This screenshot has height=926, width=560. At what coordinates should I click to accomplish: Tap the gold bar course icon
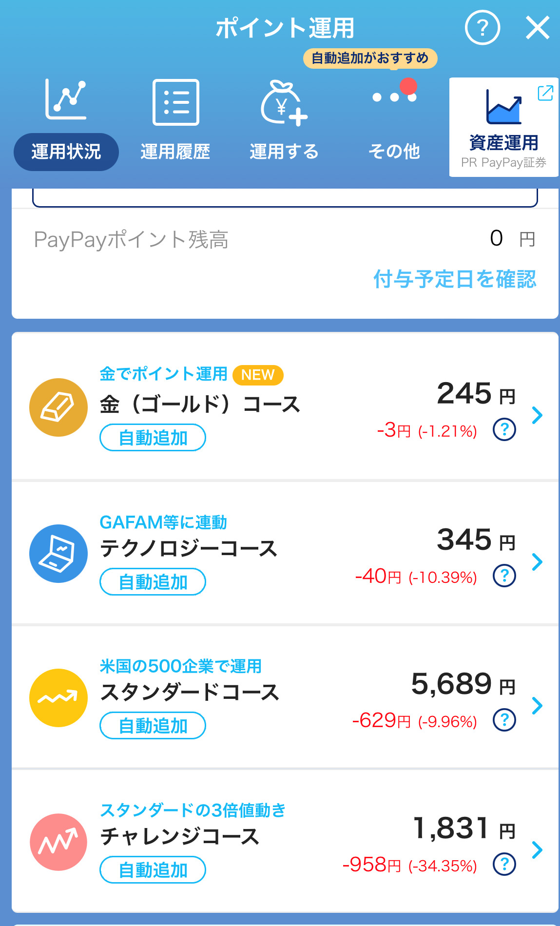[58, 407]
